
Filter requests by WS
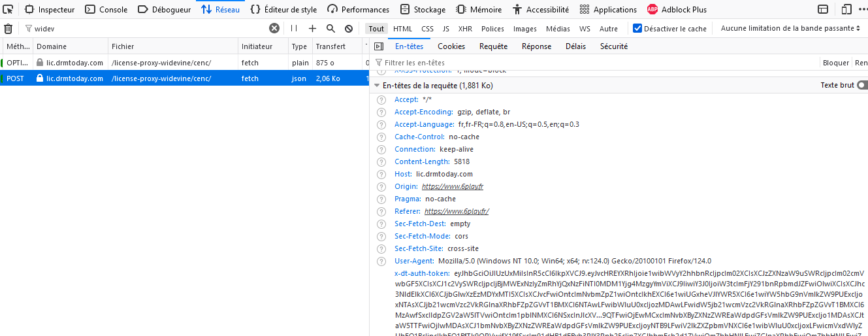(x=585, y=29)
